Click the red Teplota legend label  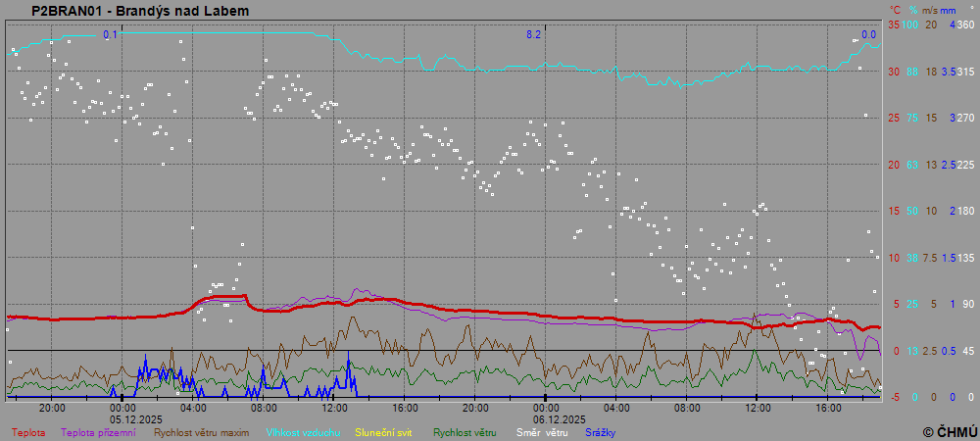pos(28,432)
